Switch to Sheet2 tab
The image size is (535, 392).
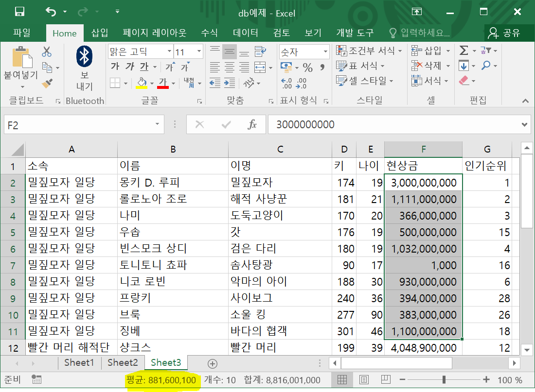[x=123, y=363]
